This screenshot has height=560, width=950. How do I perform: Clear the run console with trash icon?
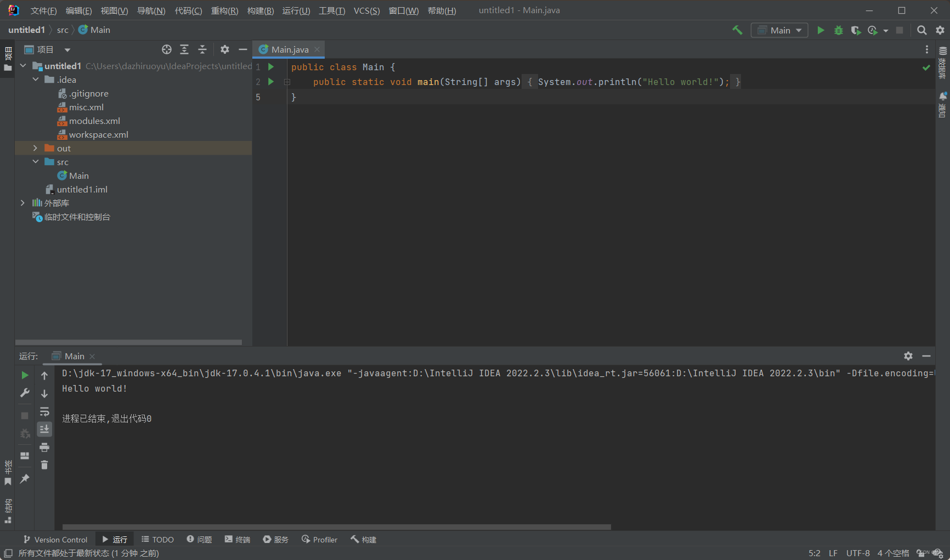point(44,465)
